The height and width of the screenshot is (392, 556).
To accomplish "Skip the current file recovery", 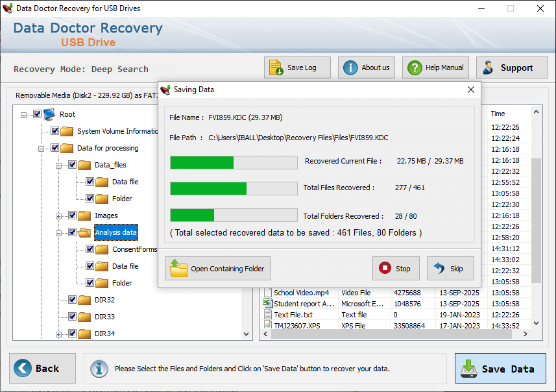I will [x=450, y=269].
